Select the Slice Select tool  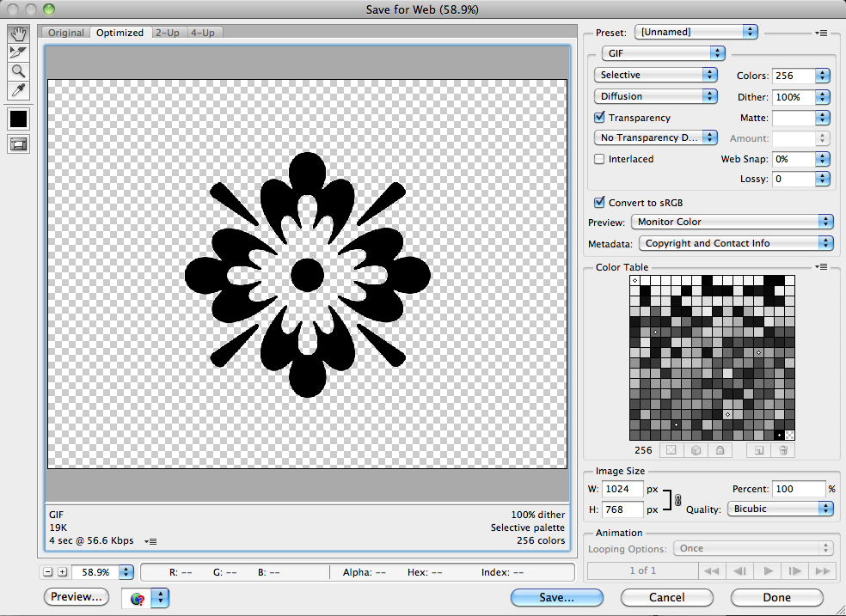18,52
